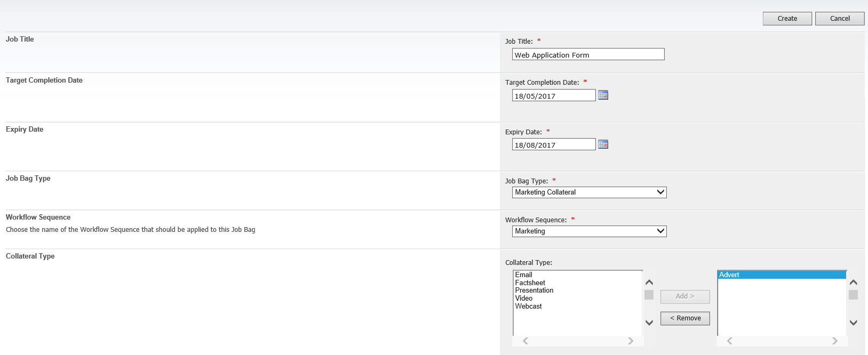Select Advert in the chosen collateral list
This screenshot has width=868, height=355.
click(782, 275)
